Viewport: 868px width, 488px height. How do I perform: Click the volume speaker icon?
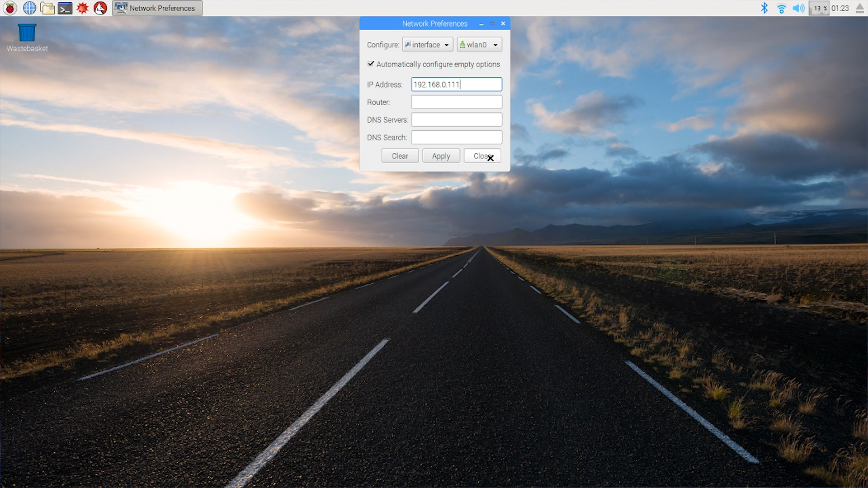point(798,8)
